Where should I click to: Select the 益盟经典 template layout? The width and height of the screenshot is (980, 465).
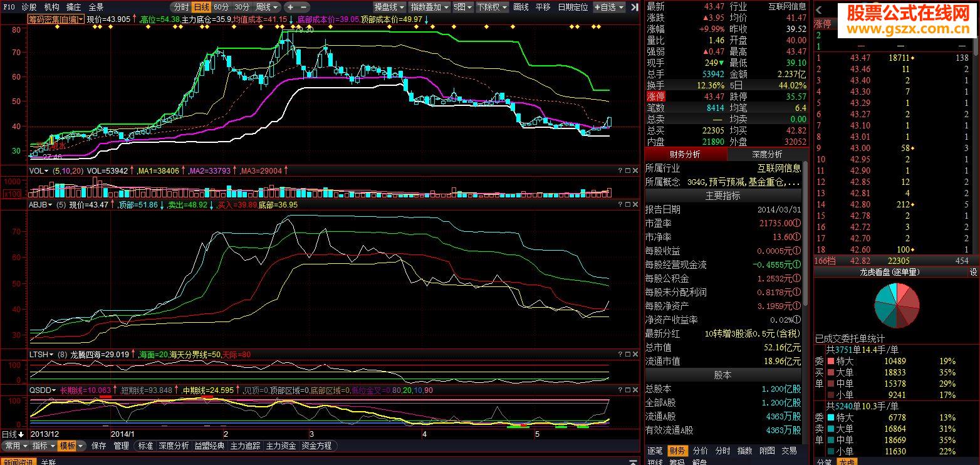click(x=209, y=446)
